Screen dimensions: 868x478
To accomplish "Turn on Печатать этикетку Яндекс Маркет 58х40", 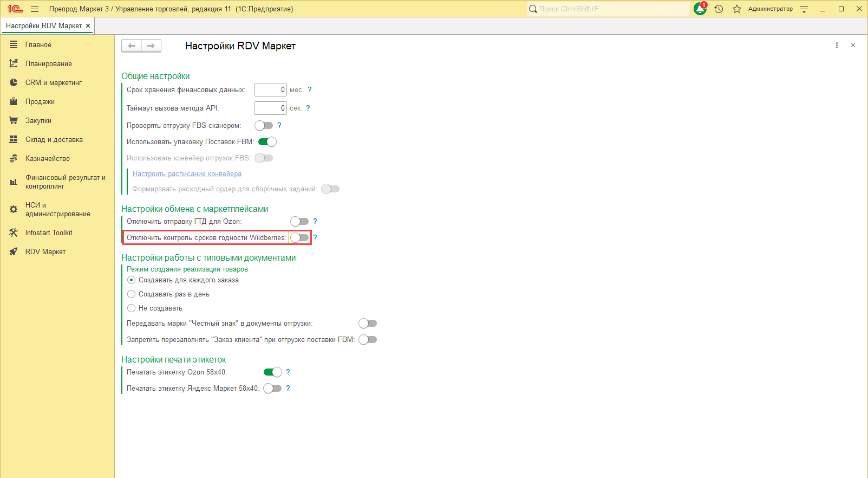I will (272, 388).
